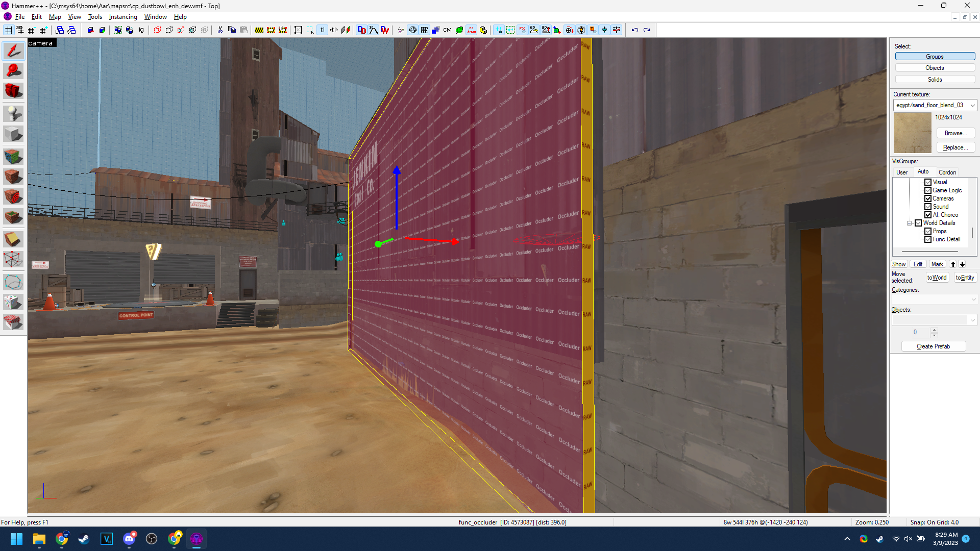Open the Instancing menu
This screenshot has height=551, width=980.
123,16
